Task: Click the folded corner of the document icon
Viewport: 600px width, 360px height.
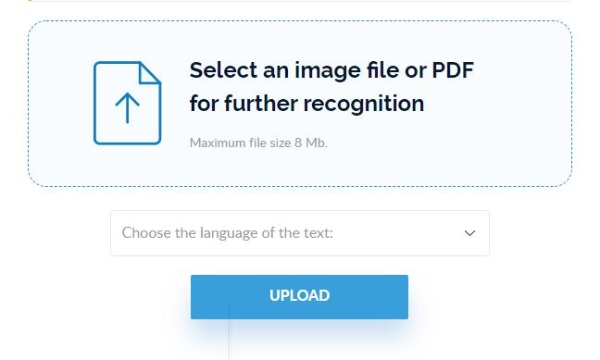Action: click(x=150, y=73)
